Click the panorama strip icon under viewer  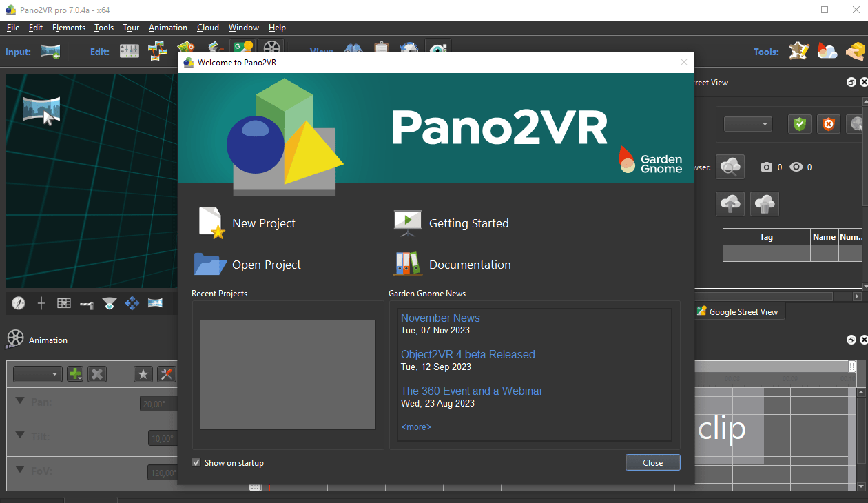coord(155,302)
